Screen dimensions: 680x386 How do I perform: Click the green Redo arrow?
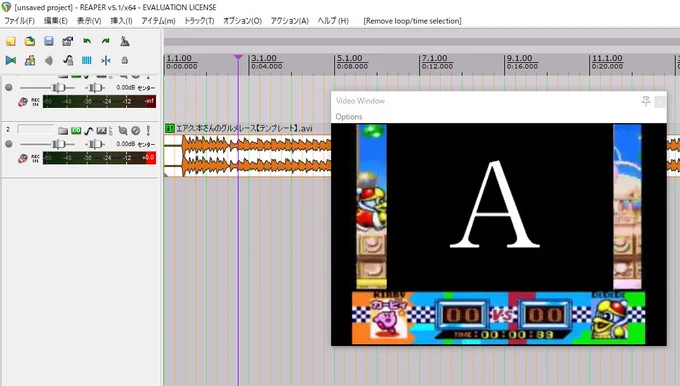106,41
